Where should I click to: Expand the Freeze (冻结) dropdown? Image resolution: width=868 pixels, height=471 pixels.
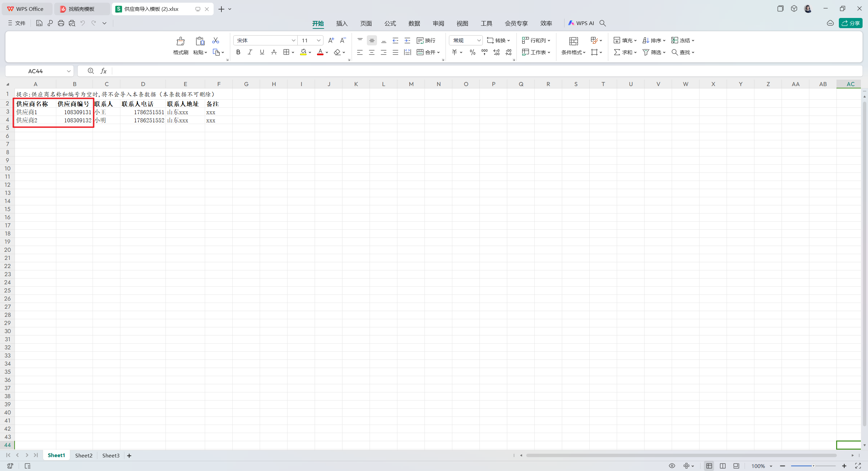(x=693, y=40)
